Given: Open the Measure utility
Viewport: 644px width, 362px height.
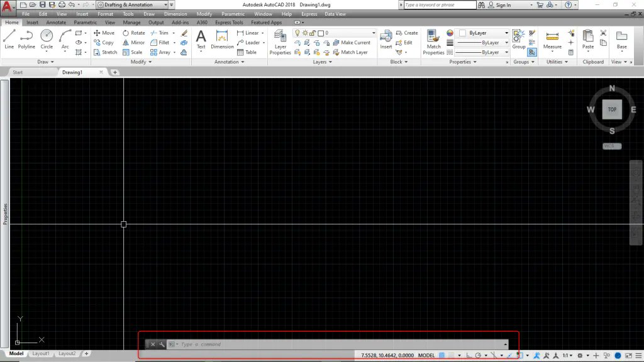Looking at the screenshot, I should [552, 40].
